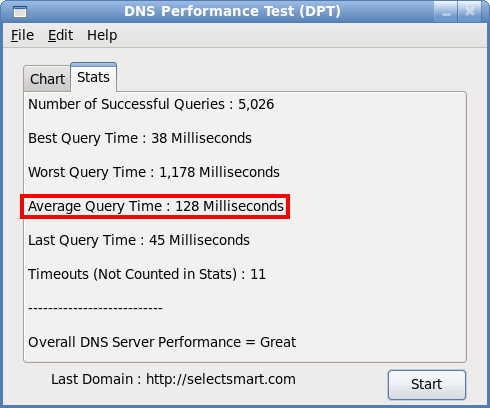Screen dimensions: 490x408
Task: Open the Help menu
Action: click(x=102, y=35)
